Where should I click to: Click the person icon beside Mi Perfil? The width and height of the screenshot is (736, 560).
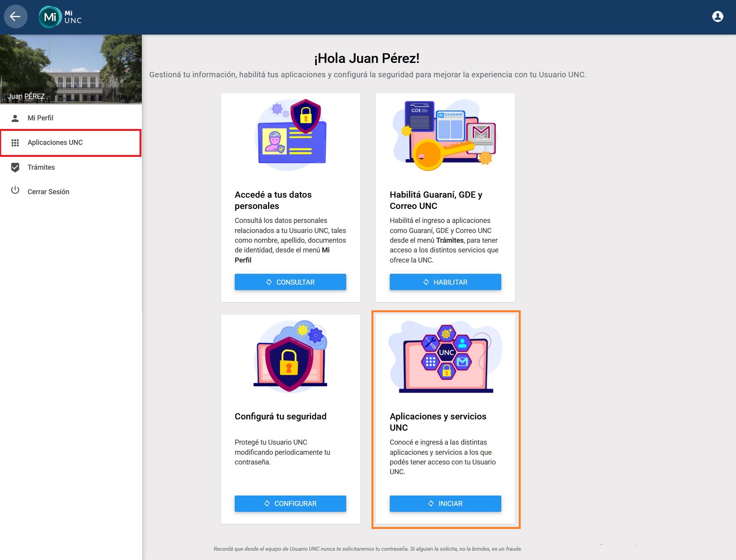(x=15, y=118)
